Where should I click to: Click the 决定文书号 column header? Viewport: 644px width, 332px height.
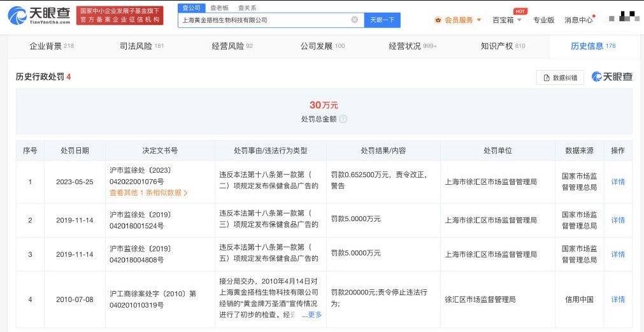pyautogui.click(x=160, y=151)
